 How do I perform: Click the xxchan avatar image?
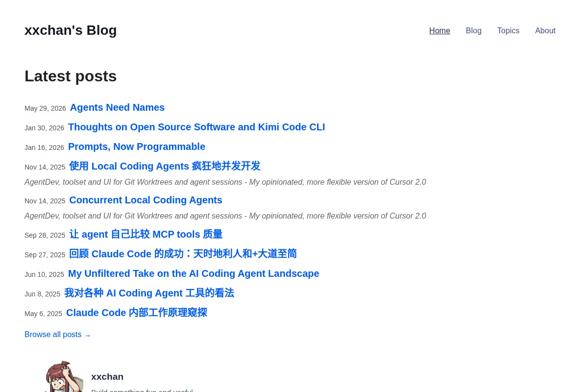point(64,376)
